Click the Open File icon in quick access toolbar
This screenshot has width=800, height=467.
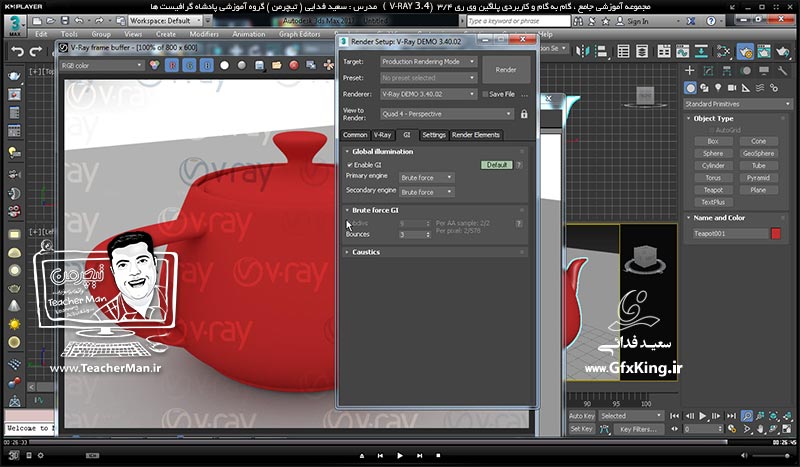pyautogui.click(x=51, y=21)
